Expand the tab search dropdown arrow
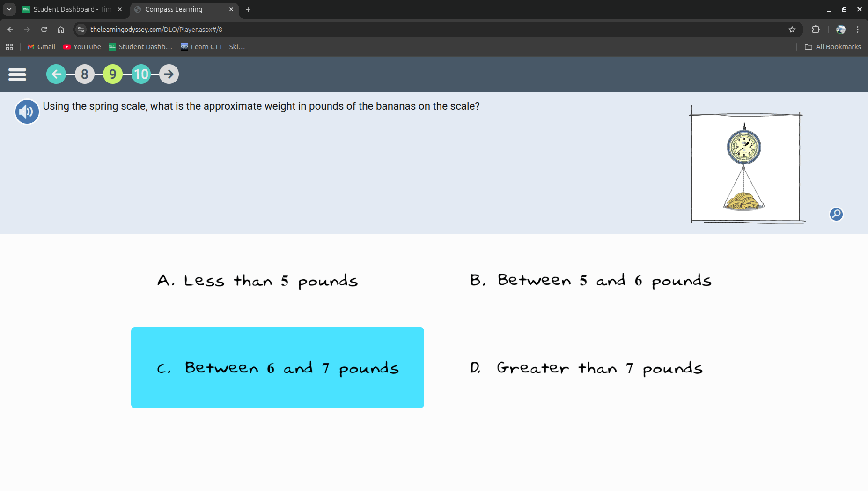Viewport: 868px width, 491px height. click(x=9, y=9)
